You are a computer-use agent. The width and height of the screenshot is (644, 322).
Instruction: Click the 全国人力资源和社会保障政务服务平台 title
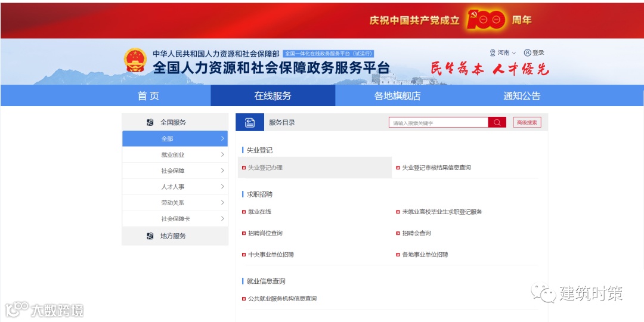pyautogui.click(x=271, y=67)
